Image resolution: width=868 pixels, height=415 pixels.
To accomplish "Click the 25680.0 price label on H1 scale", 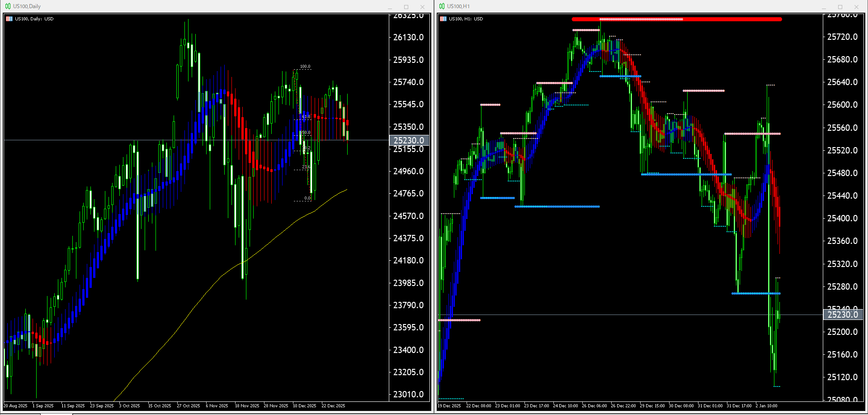I will [842, 59].
